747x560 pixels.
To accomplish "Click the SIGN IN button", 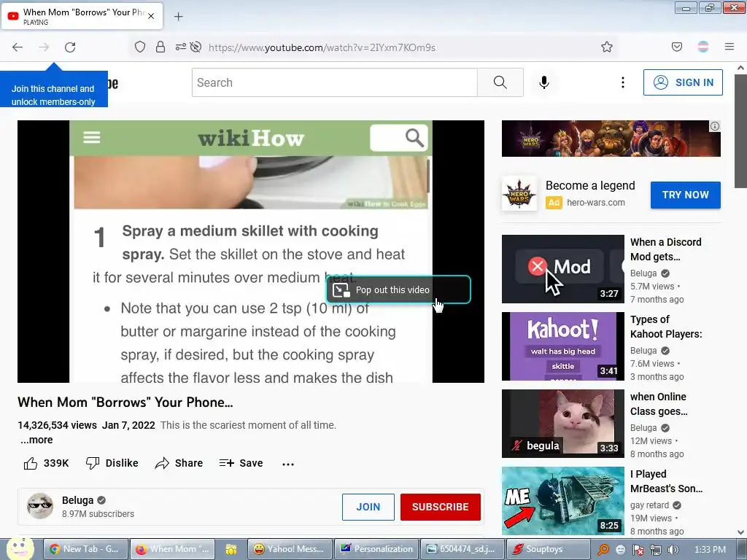I will coord(683,82).
